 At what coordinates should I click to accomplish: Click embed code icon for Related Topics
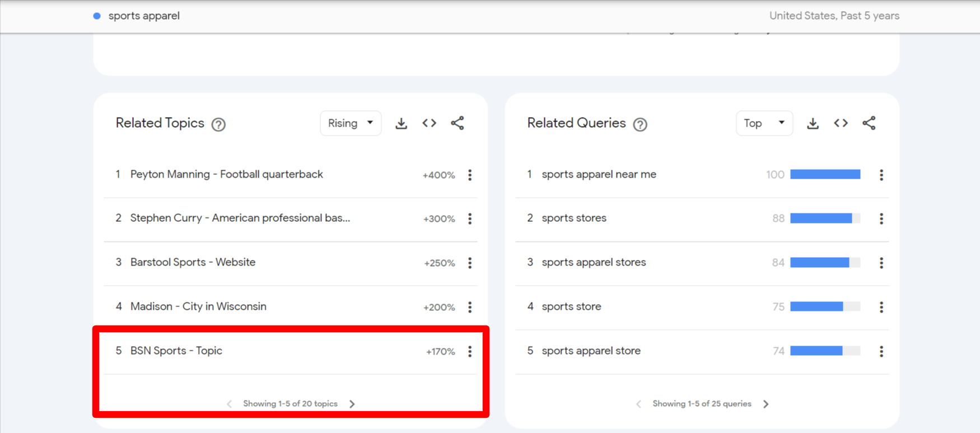click(429, 123)
